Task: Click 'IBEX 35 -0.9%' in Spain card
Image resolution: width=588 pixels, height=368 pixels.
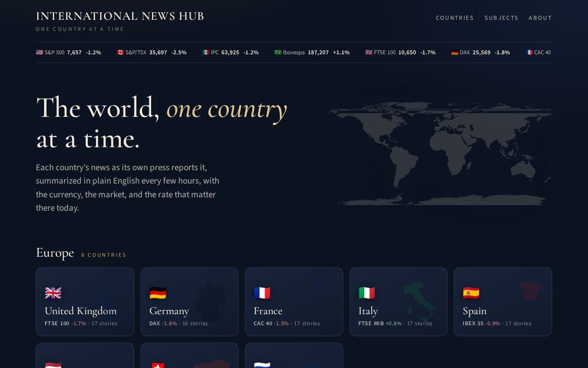Action: (481, 323)
